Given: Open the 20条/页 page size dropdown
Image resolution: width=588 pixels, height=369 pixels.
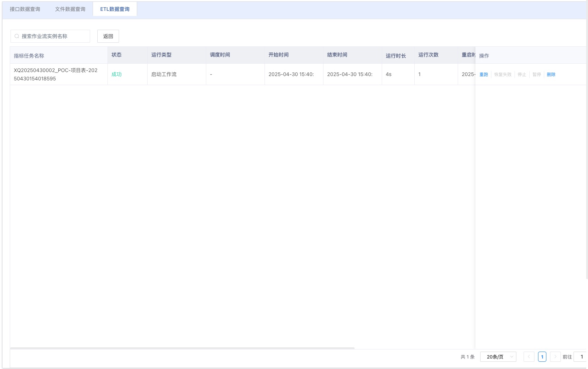Looking at the screenshot, I should tap(498, 357).
